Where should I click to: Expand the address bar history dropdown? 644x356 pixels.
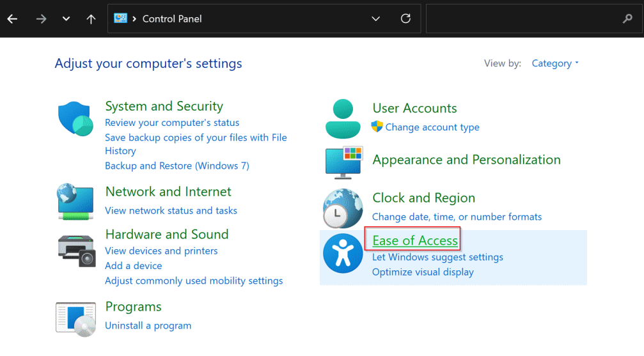point(375,19)
